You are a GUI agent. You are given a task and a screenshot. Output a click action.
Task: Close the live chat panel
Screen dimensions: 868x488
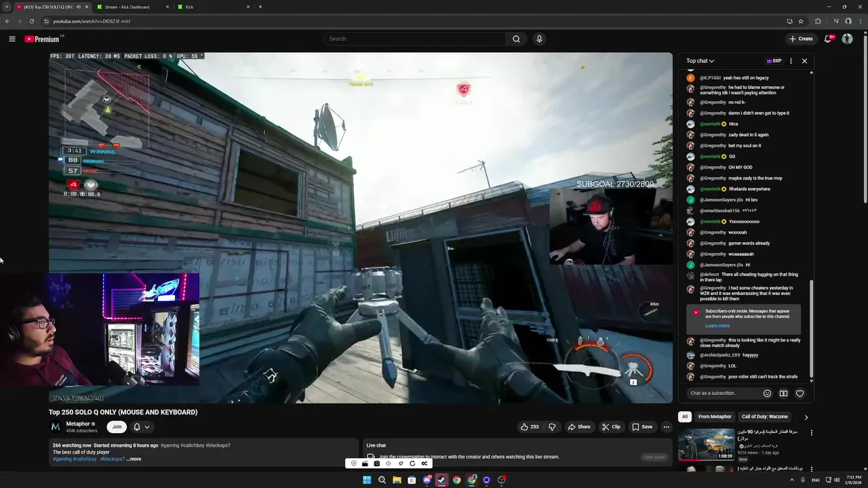tap(804, 61)
